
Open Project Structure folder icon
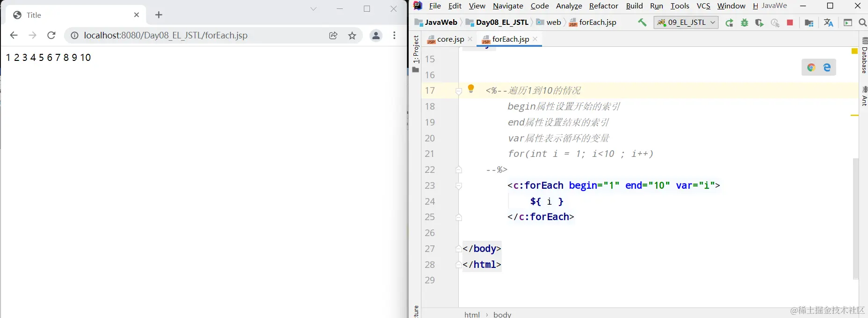[x=809, y=22]
